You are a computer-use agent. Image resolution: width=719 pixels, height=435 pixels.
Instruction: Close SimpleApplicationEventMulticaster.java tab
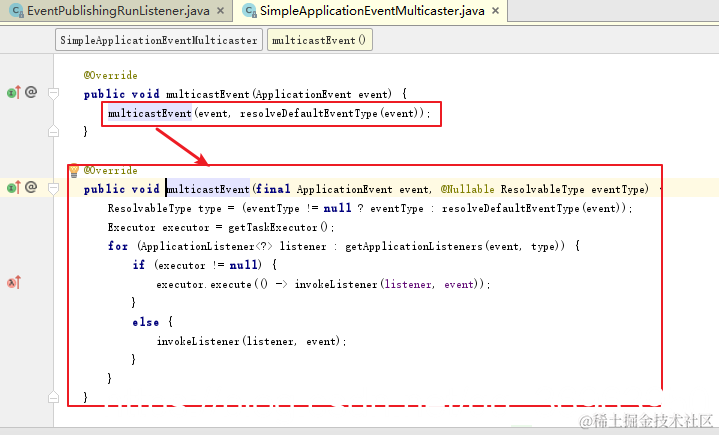(495, 11)
